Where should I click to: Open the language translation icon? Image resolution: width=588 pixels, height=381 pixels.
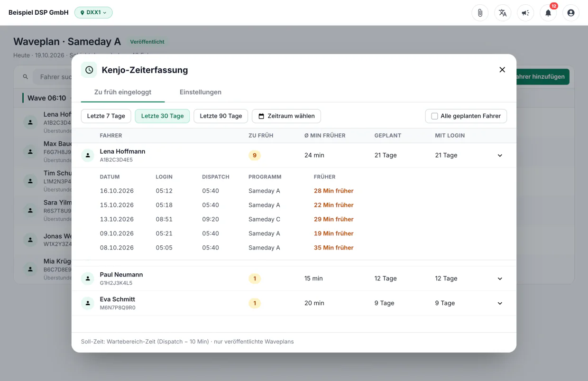tap(503, 13)
